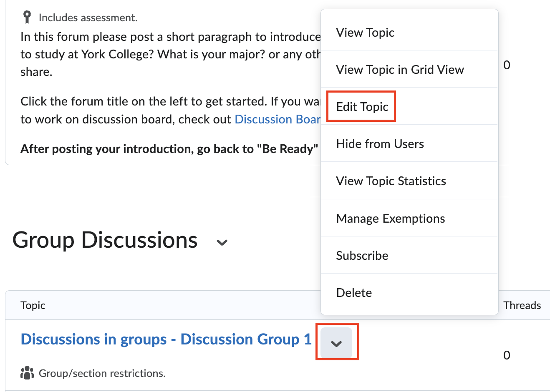The height and width of the screenshot is (392, 550).
Task: Open Discussions in groups - Discussion Group 1
Action: (x=166, y=339)
